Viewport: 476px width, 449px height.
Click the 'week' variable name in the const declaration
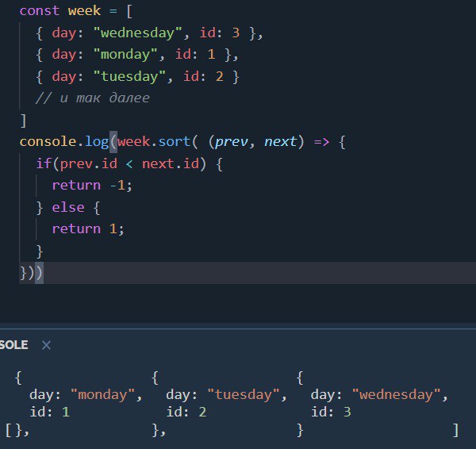(x=84, y=11)
